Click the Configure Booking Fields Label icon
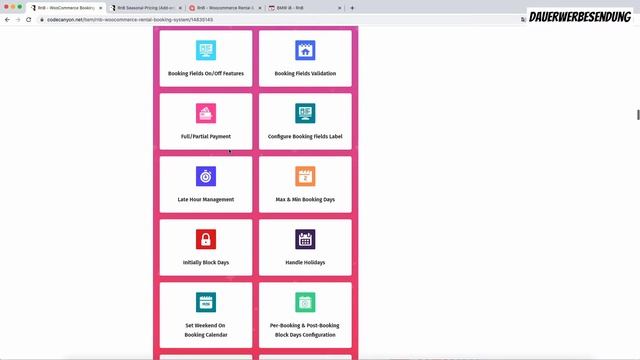 pos(305,113)
